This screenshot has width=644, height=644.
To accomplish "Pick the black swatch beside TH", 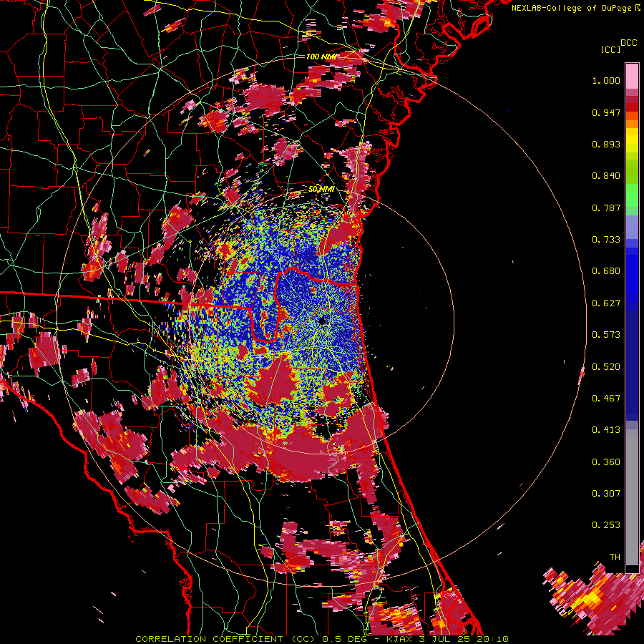I will [632, 569].
